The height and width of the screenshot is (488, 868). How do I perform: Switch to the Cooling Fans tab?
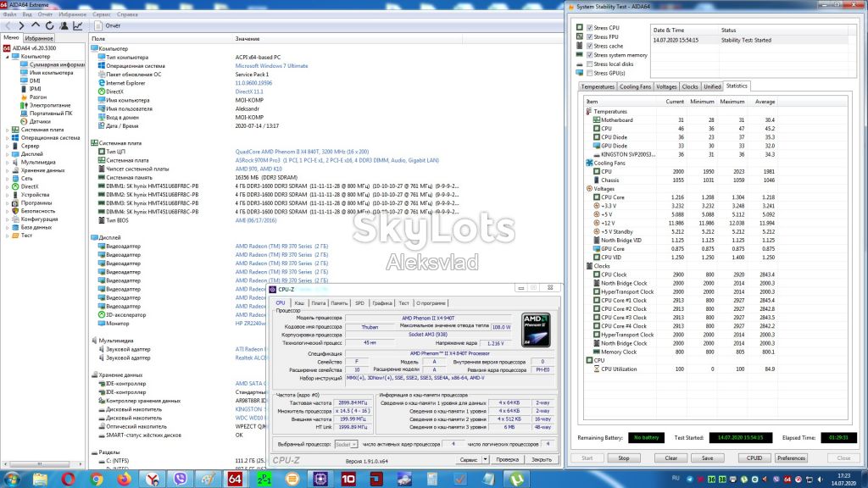tap(635, 86)
